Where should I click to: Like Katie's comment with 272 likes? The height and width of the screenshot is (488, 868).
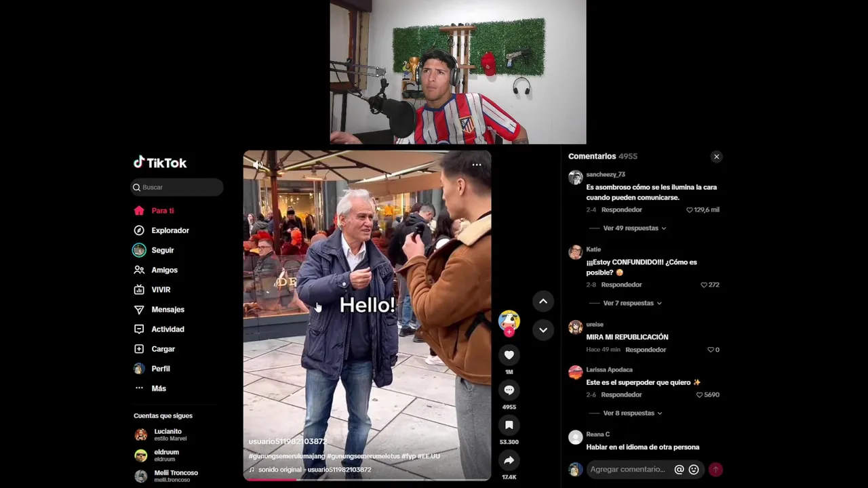pos(704,285)
